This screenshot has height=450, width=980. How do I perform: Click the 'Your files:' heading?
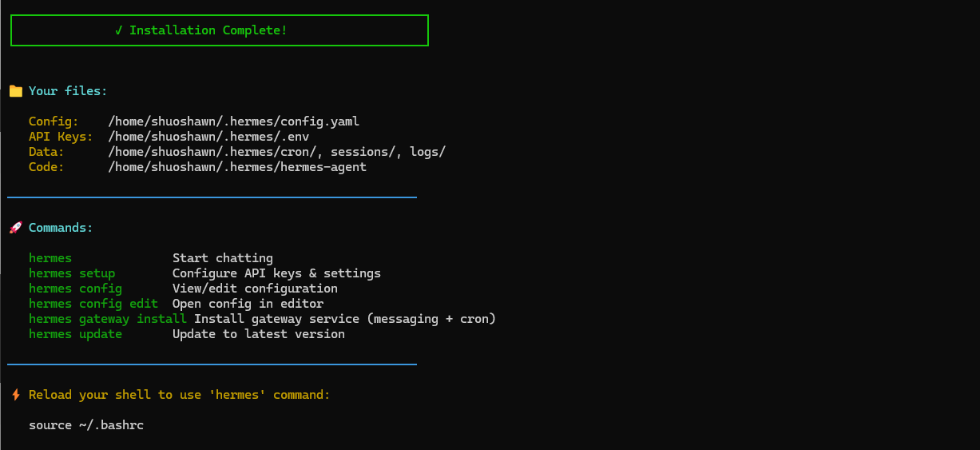click(68, 91)
